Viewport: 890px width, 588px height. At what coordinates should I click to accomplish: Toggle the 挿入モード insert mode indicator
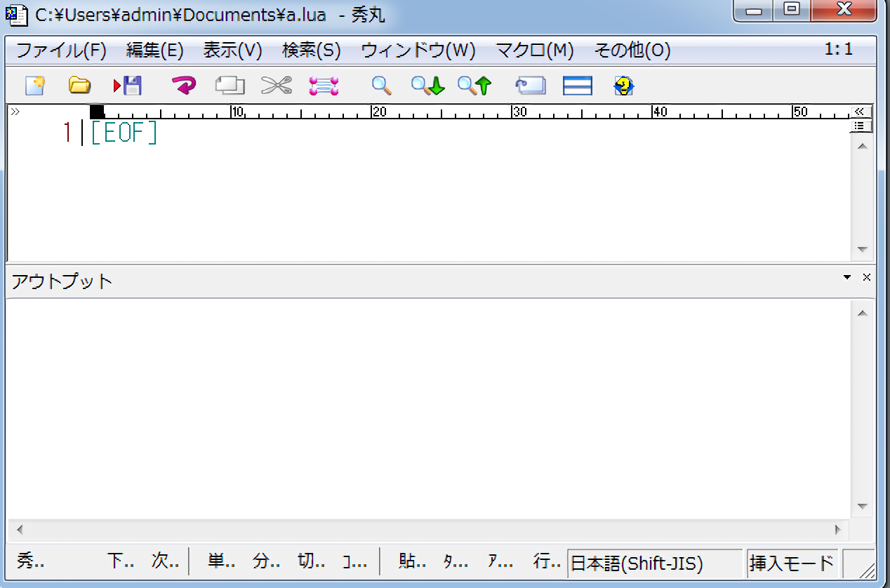pos(792,563)
